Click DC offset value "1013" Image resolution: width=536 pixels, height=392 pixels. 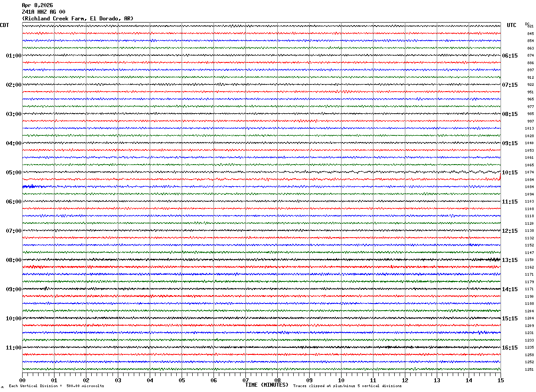click(529, 128)
